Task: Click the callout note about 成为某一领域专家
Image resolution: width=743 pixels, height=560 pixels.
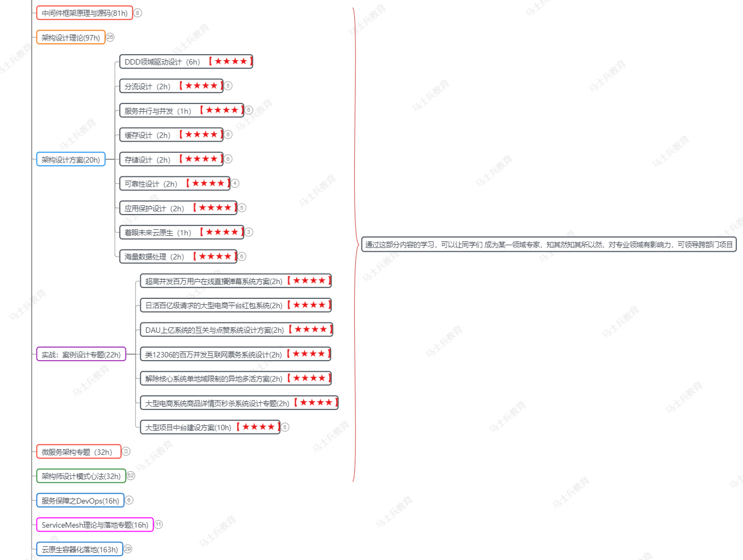Action: pos(548,244)
